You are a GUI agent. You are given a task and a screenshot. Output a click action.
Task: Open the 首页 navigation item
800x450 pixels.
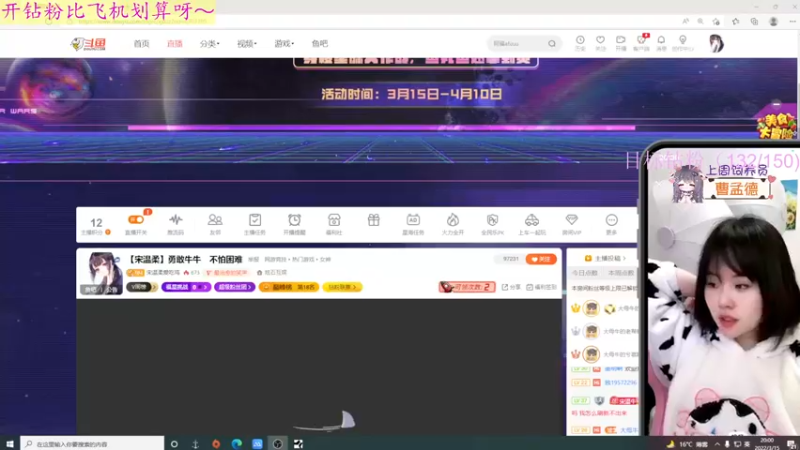[141, 44]
